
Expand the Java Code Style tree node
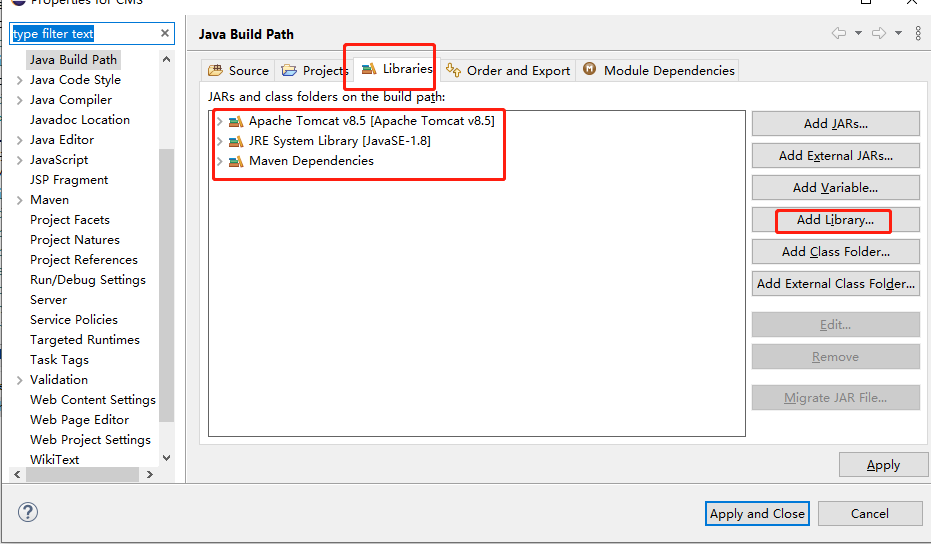(x=20, y=80)
